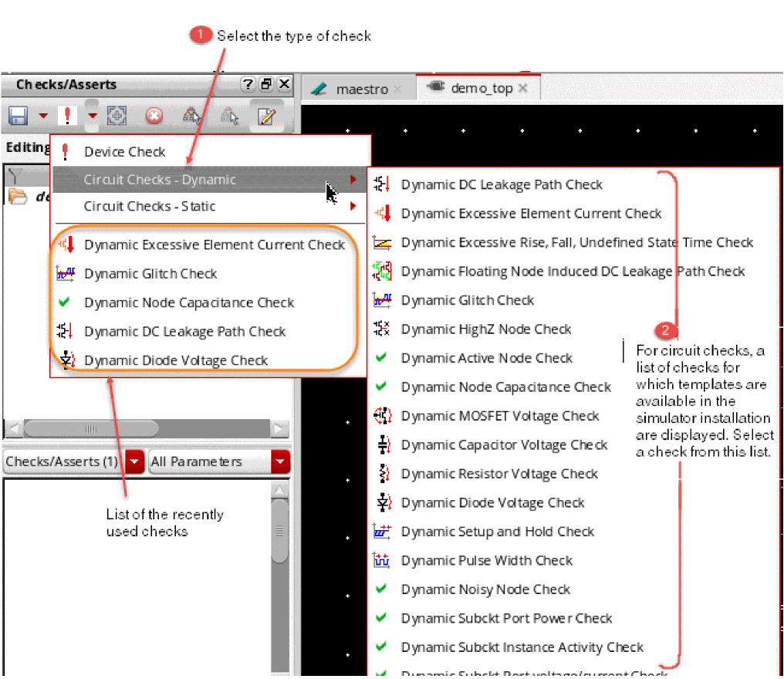Click the float/undock panel button
This screenshot has width=784, height=679.
(x=266, y=84)
